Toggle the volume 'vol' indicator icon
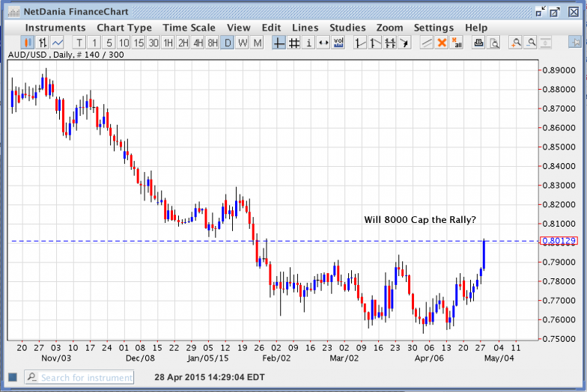587x392 pixels. click(338, 43)
